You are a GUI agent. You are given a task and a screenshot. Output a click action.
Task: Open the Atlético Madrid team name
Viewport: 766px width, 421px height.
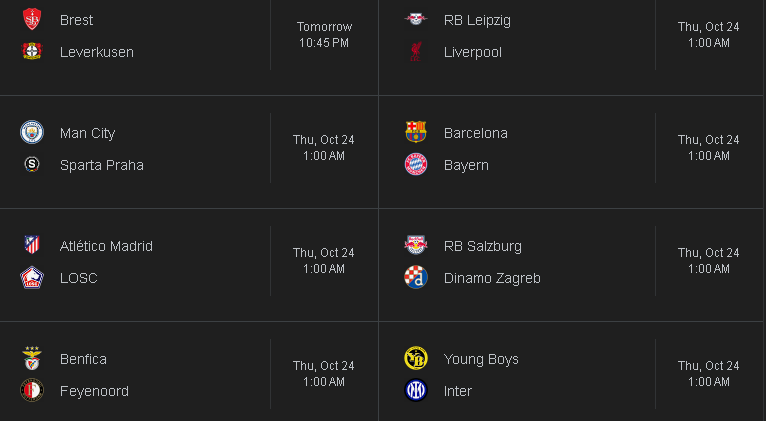pyautogui.click(x=106, y=246)
